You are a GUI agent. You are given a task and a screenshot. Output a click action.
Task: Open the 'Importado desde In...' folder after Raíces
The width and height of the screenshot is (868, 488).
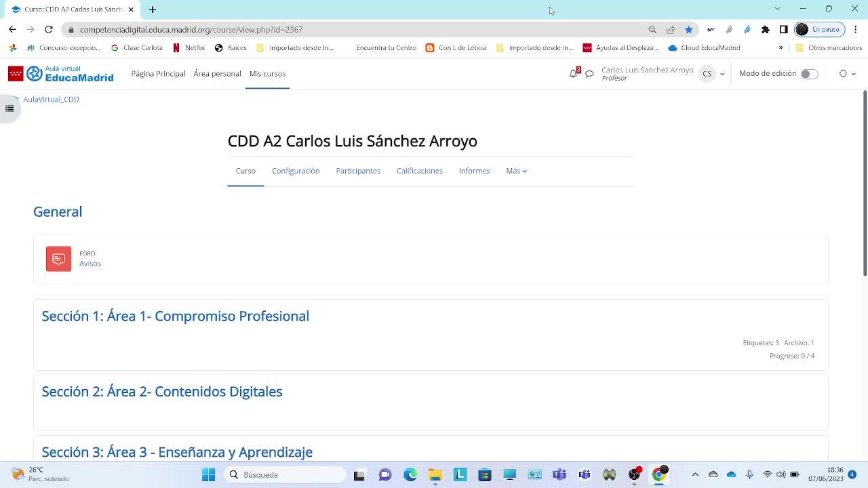[295, 48]
